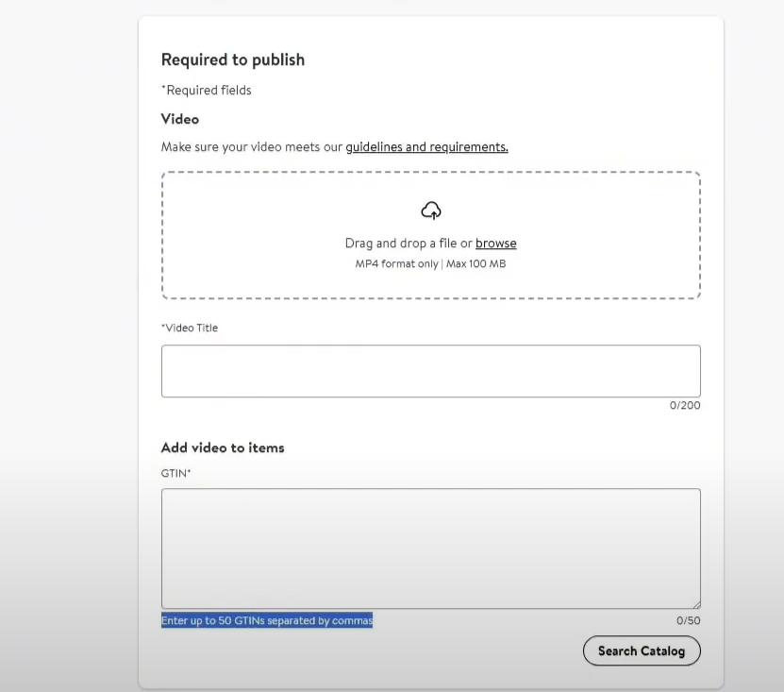784x692 pixels.
Task: Click the 0/50 GTIN counter
Action: pyautogui.click(x=688, y=621)
